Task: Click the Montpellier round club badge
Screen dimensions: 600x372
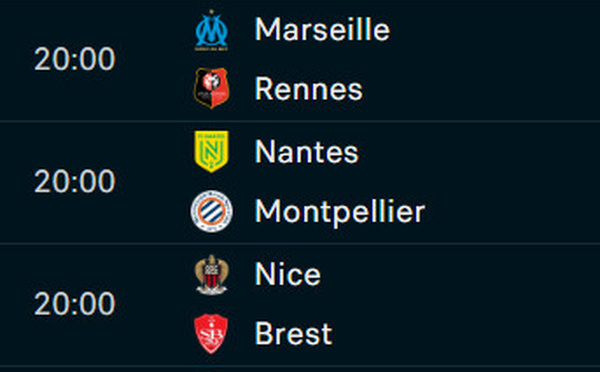Action: coord(212,211)
